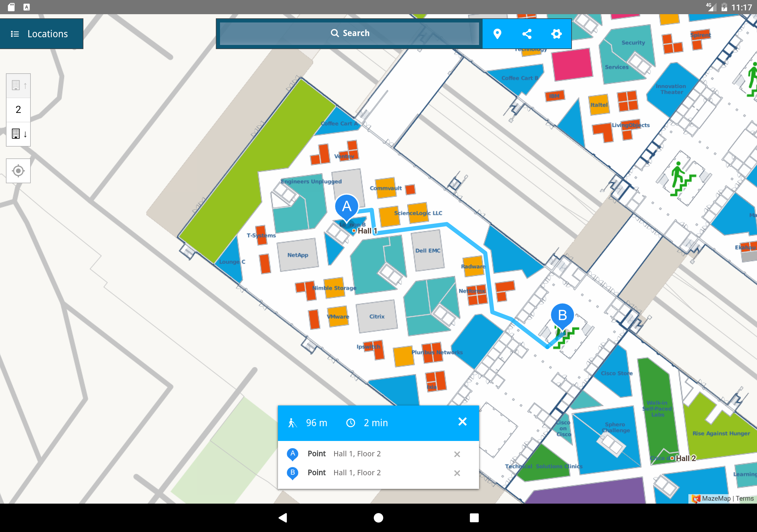Tap the Pluribus Networks booth label
The height and width of the screenshot is (532, 757).
(437, 352)
